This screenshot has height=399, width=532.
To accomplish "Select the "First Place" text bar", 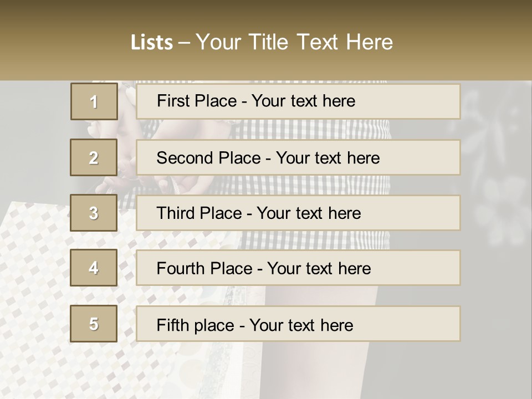I will [298, 101].
